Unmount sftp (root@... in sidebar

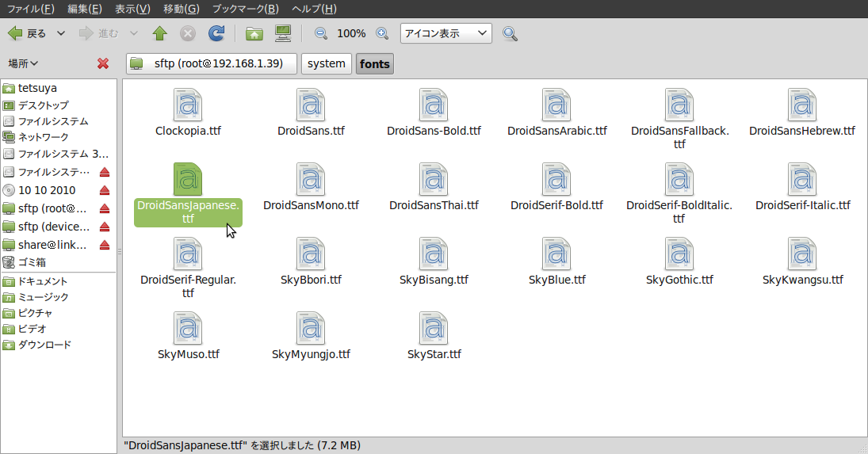click(x=105, y=209)
